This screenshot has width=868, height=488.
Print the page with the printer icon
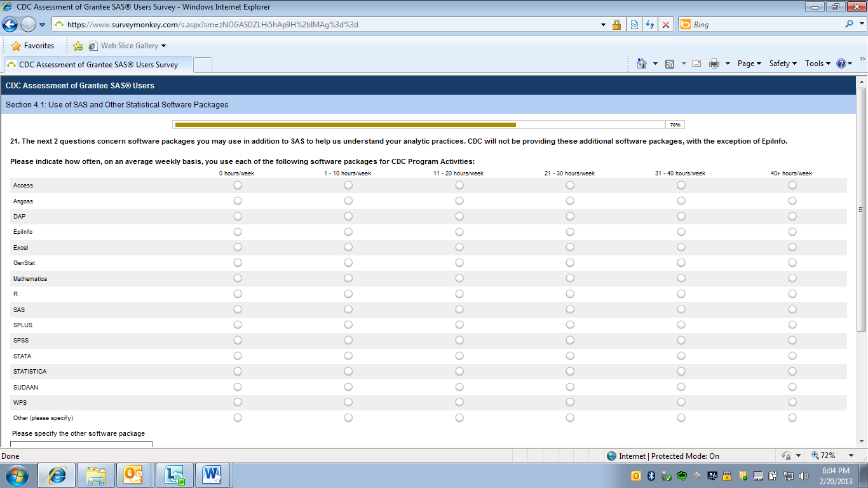pyautogui.click(x=714, y=64)
